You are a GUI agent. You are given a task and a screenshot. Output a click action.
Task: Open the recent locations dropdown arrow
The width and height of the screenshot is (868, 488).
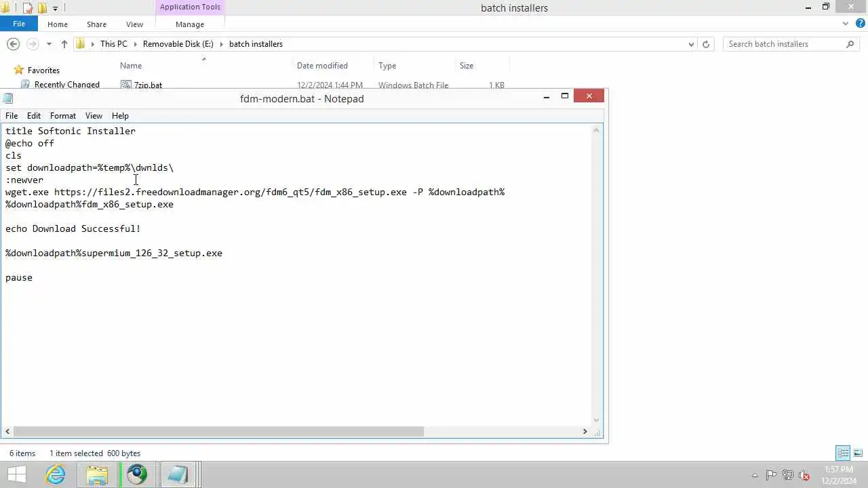(x=49, y=44)
